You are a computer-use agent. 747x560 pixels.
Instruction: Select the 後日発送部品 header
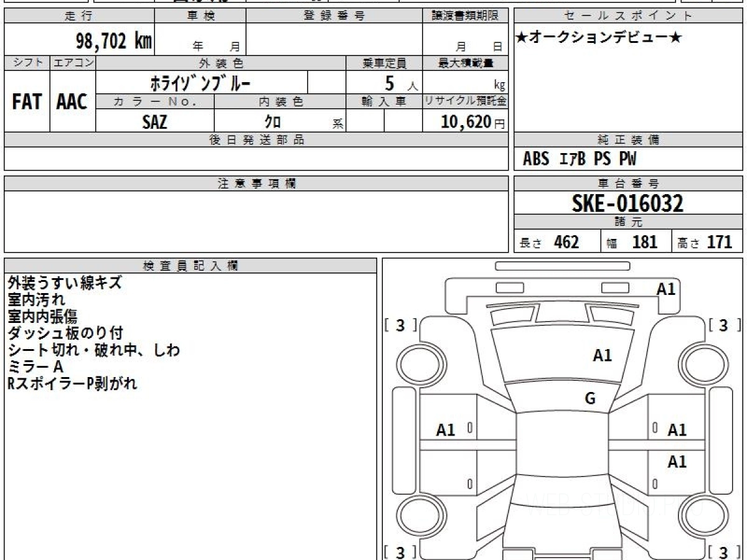pos(256,140)
